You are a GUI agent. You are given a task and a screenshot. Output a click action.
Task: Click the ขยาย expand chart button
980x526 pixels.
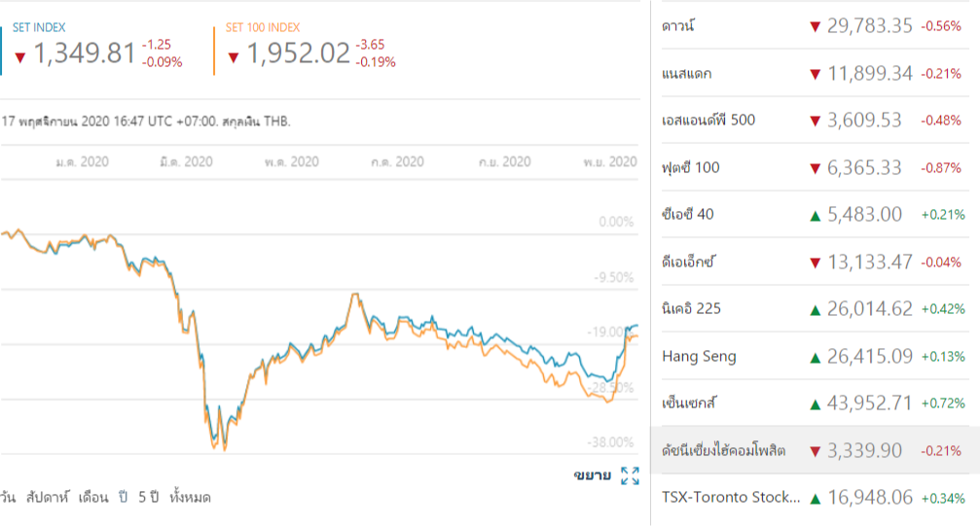pos(592,475)
